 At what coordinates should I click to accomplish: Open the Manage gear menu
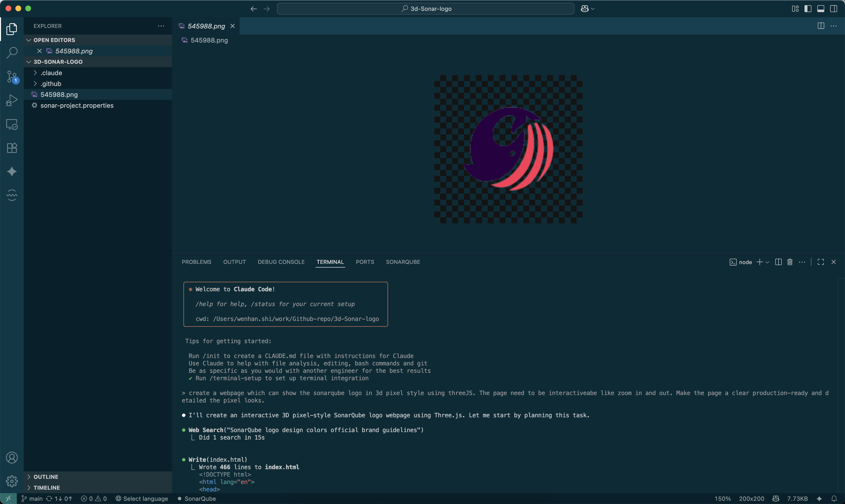pyautogui.click(x=12, y=481)
